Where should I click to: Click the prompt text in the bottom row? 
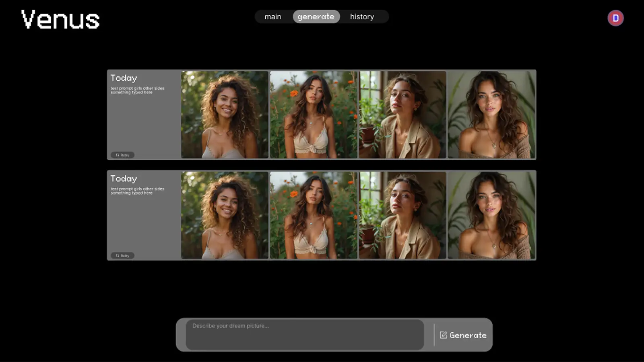click(137, 191)
